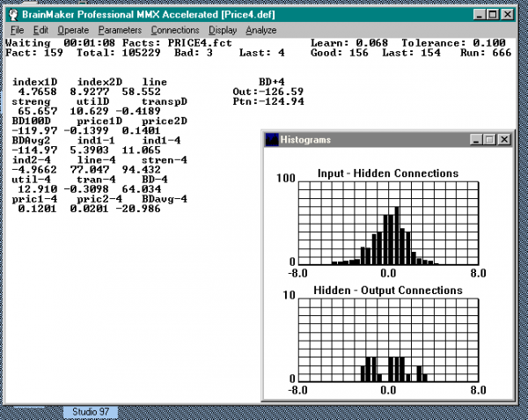This screenshot has width=528, height=420.
Task: Click the Studio 97 taskbar button
Action: 91,411
